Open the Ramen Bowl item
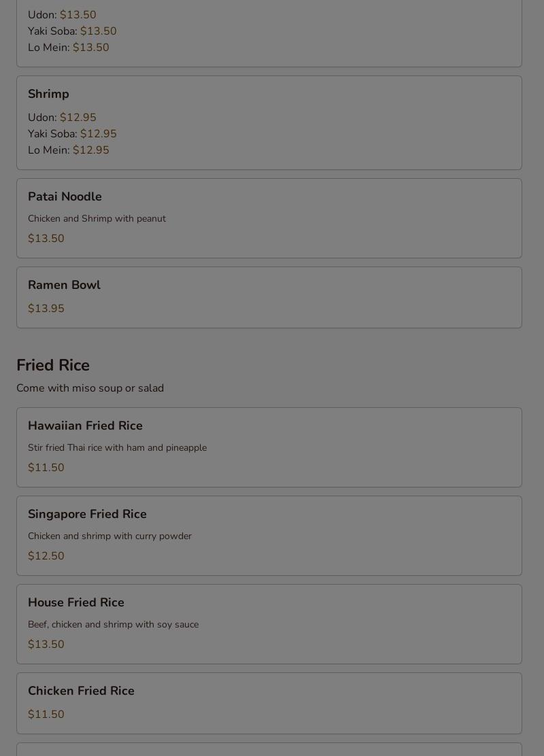Screen dimensions: 544x756 tap(269, 297)
